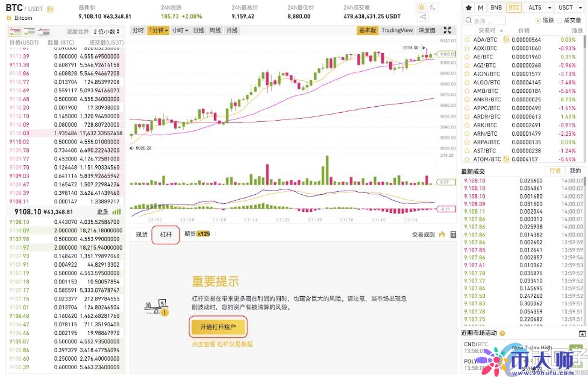Expand the 期货 x125 arrow

click(216, 234)
